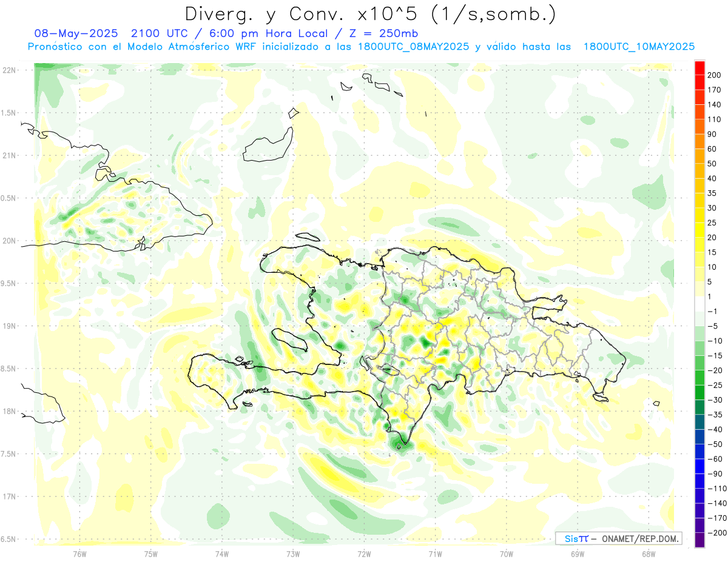
Task: Click the title 'Diverg. y Conv. x10^5 (1/s,somb.)'
Action: point(370,13)
